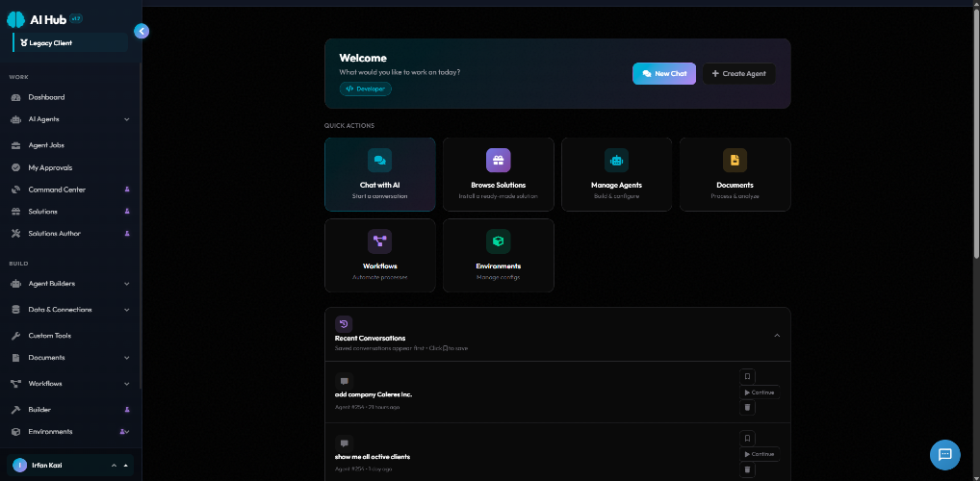Open the Chat with AI quick action
Viewport: 980px width, 481px height.
pyautogui.click(x=380, y=174)
